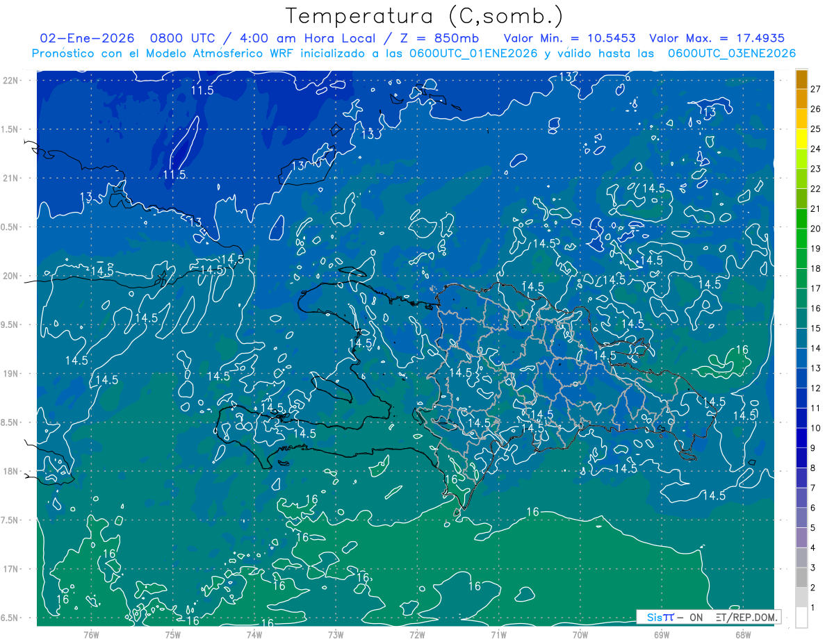Click color scale label '21'
This screenshot has width=834, height=644.
[816, 208]
